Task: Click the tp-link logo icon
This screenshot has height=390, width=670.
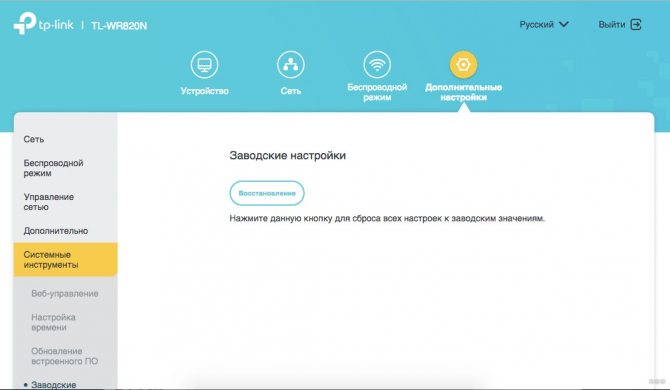Action: coord(25,23)
